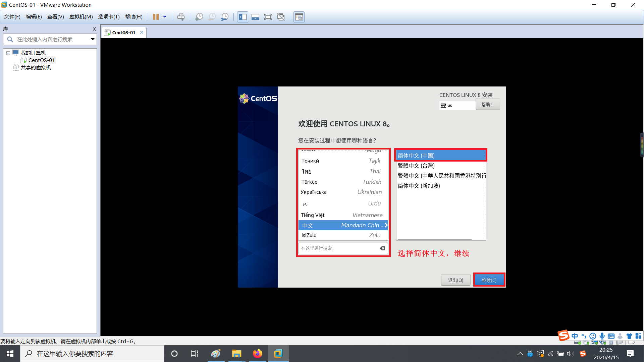Open the 选项卡(T) menu
Image resolution: width=644 pixels, height=362 pixels.
[109, 17]
